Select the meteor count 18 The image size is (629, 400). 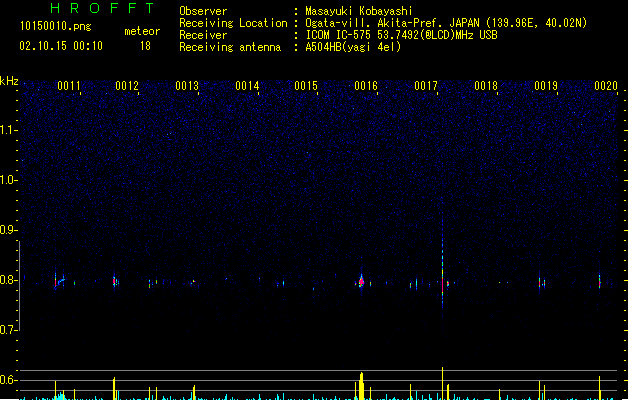tap(145, 46)
